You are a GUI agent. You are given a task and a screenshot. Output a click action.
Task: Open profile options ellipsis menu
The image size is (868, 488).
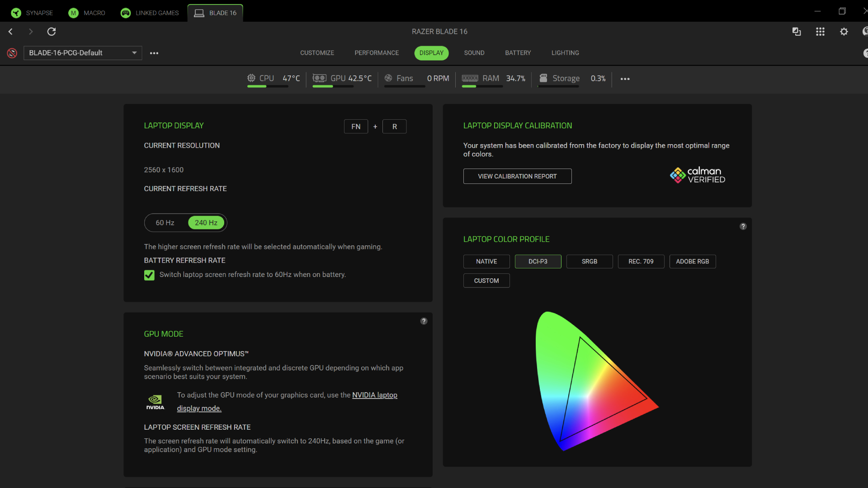pos(154,53)
